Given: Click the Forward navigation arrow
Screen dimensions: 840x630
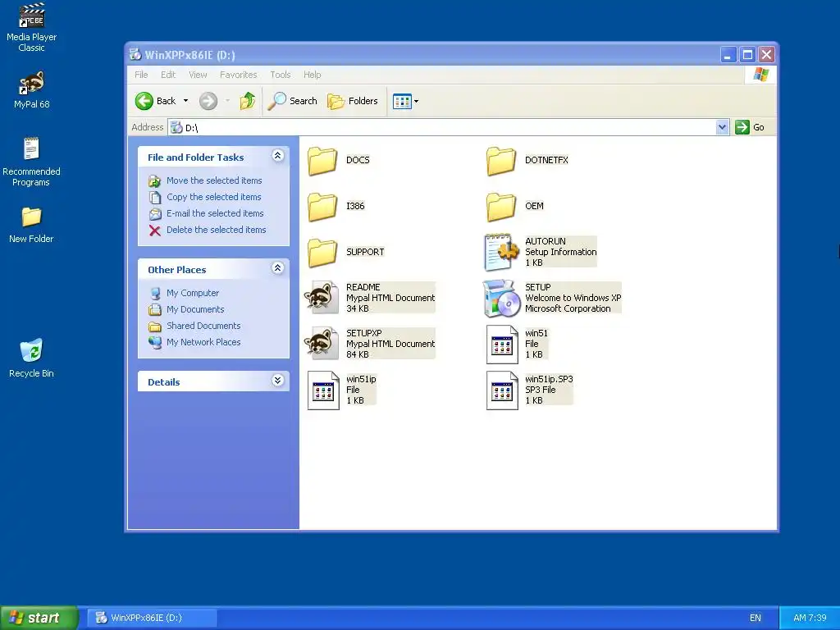Looking at the screenshot, I should 208,101.
